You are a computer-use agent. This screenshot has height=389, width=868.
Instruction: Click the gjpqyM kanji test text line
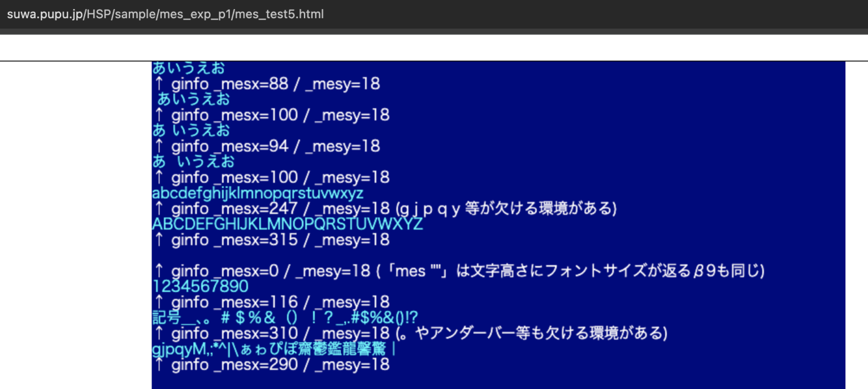click(271, 349)
